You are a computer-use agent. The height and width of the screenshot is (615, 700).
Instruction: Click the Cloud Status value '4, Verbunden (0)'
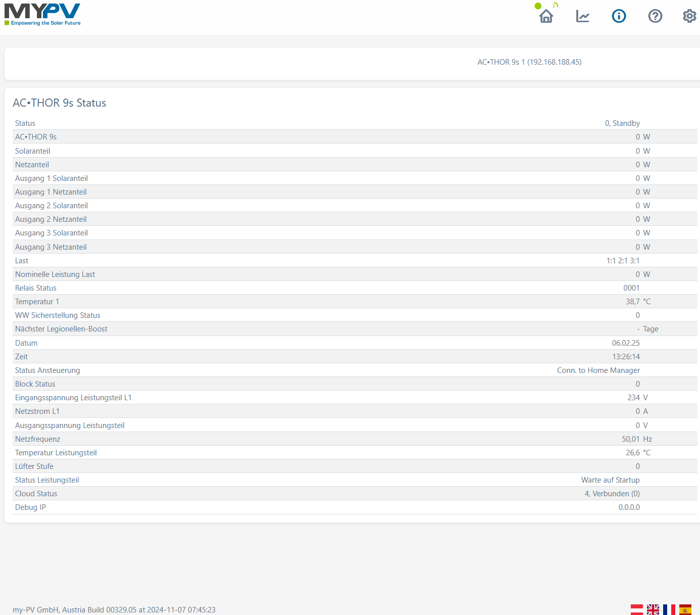coord(612,494)
